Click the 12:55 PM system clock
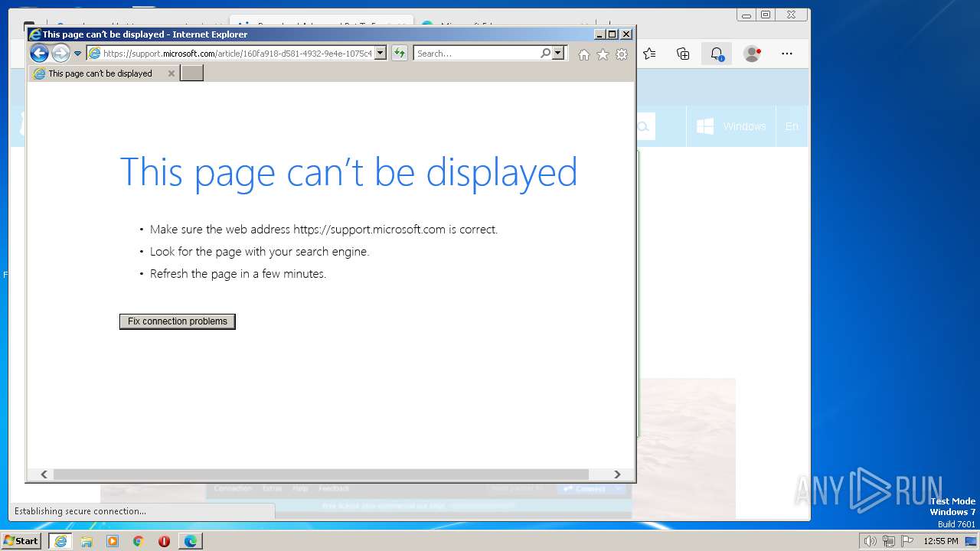Viewport: 980px width, 551px height. (x=941, y=541)
